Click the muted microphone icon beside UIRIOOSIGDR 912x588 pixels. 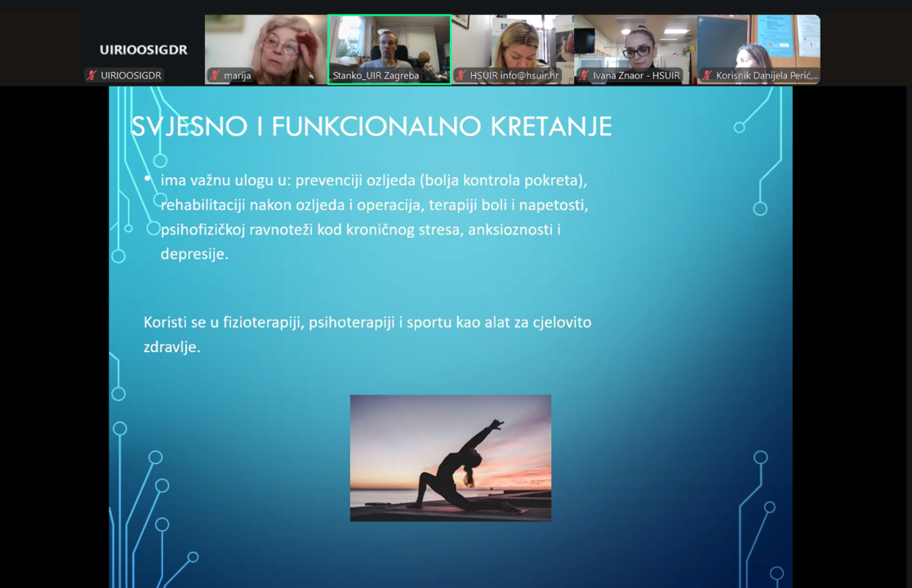pos(91,76)
